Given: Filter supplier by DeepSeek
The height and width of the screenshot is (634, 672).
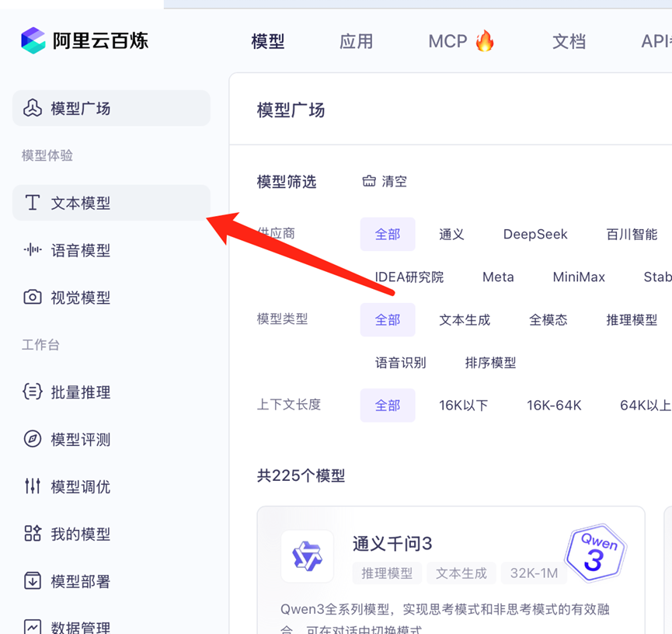Looking at the screenshot, I should point(535,234).
